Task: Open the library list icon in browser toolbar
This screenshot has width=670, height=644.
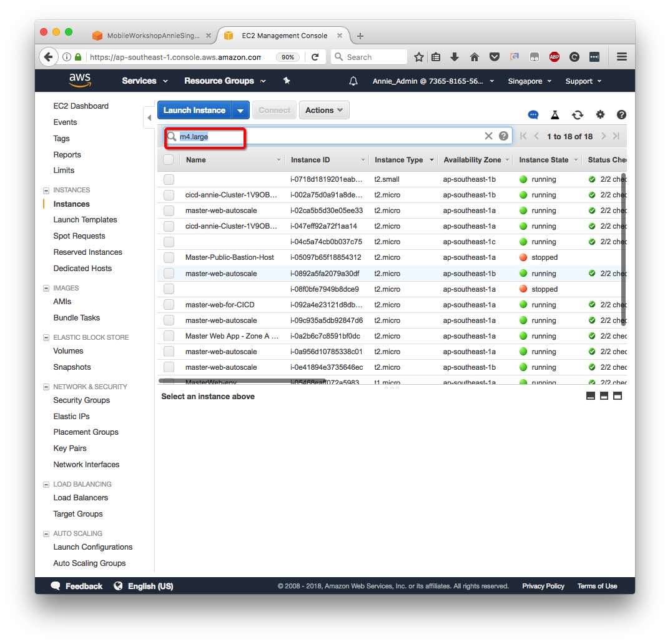Action: point(436,57)
